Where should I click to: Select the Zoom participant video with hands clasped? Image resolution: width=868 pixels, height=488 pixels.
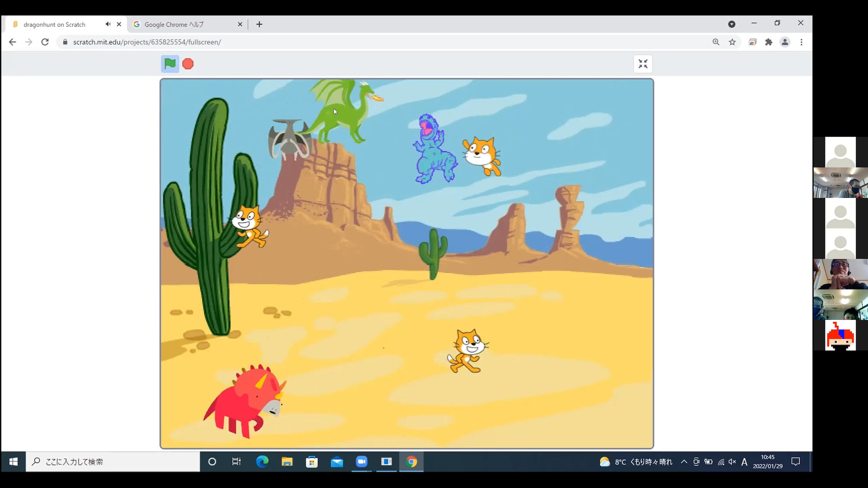point(840,274)
